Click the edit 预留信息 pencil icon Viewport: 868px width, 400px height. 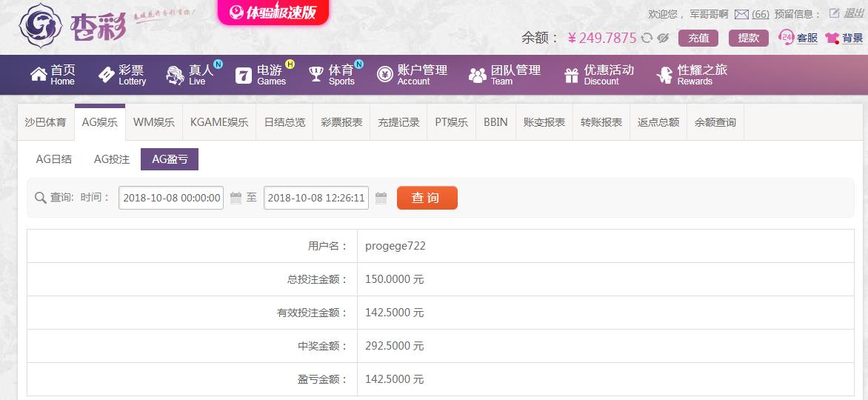pos(834,14)
